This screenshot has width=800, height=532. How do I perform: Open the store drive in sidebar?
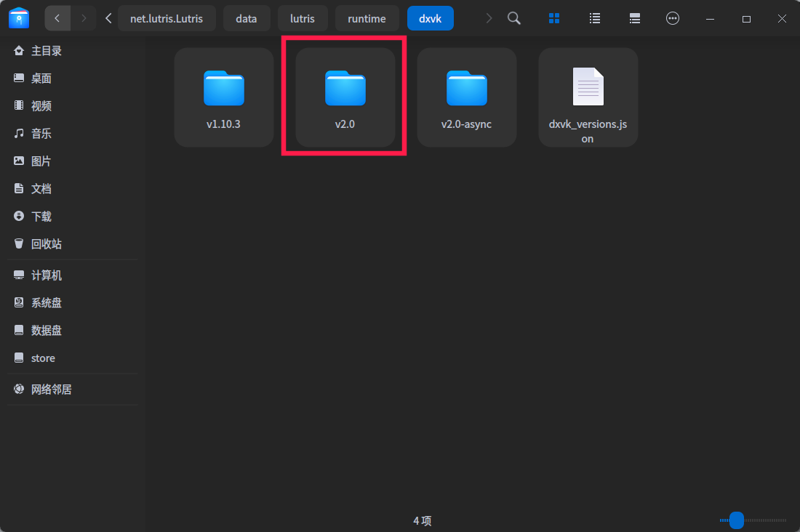tap(73, 358)
